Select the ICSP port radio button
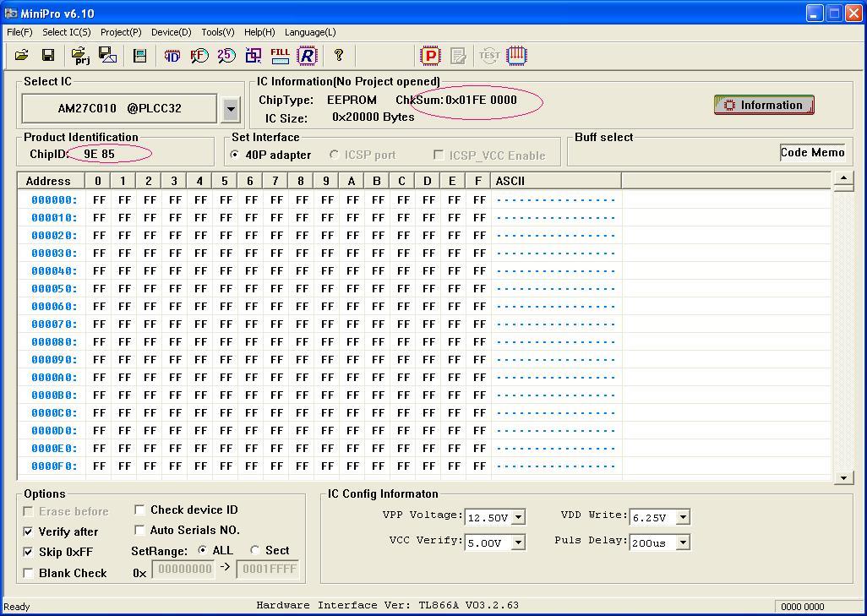Viewport: 867px width, 616px height. click(334, 155)
